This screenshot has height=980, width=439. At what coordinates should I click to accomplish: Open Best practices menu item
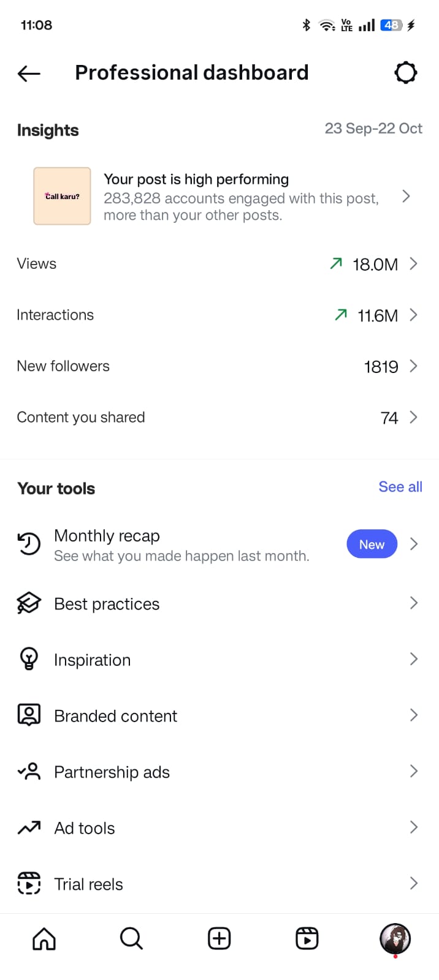[x=107, y=604]
